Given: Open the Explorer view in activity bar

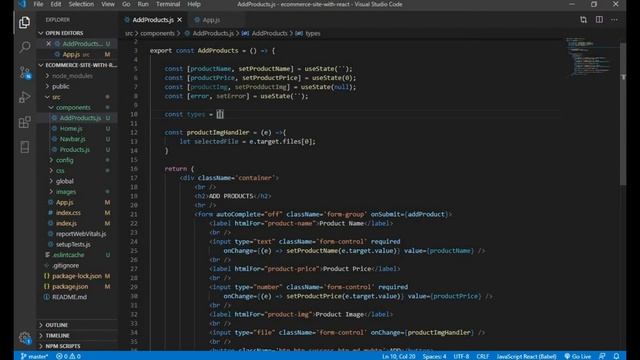Looking at the screenshot, I should click(x=24, y=22).
